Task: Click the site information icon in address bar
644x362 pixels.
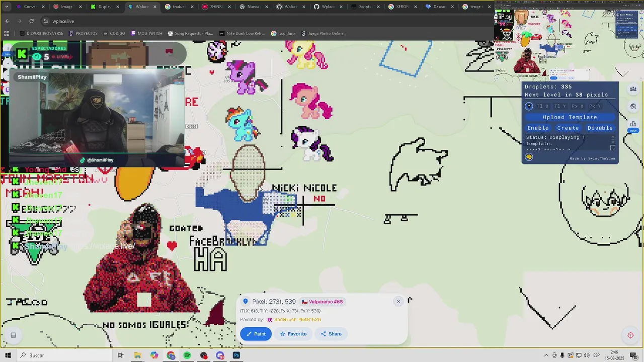Action: (46, 21)
